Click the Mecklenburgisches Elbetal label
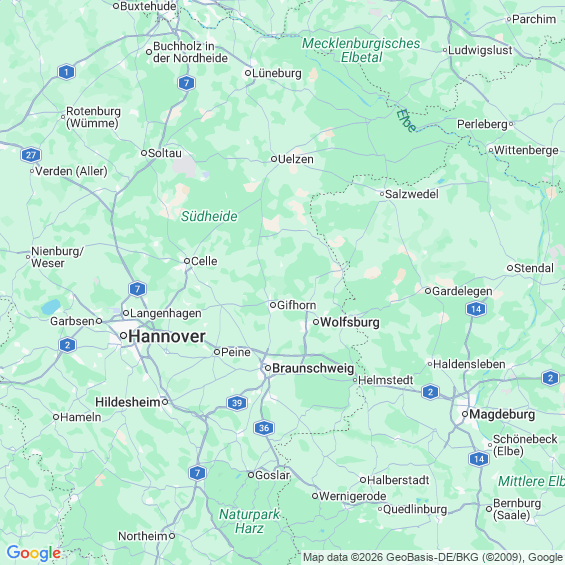 [x=361, y=50]
